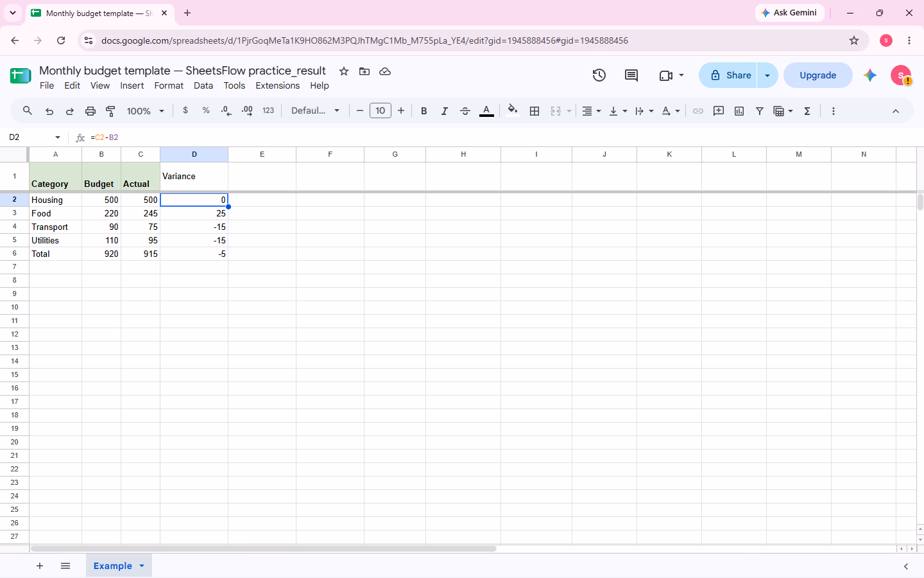
Task: Open Functions sigma icon
Action: pyautogui.click(x=807, y=111)
